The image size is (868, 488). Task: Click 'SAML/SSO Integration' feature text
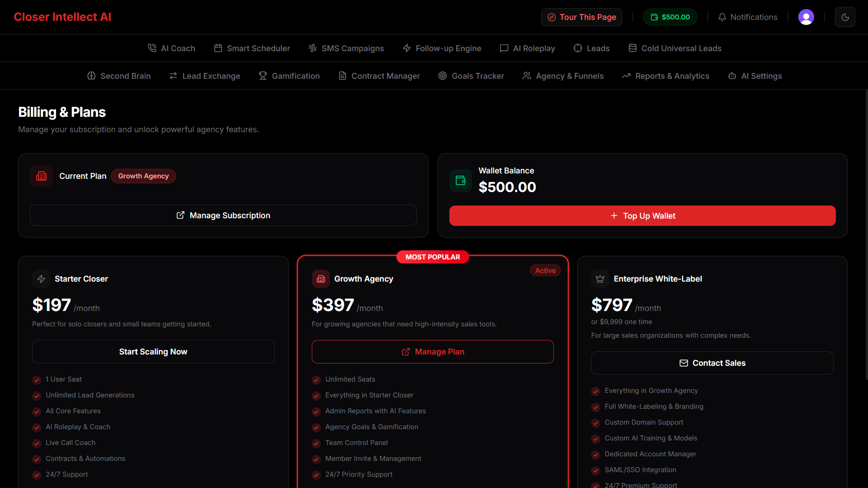[x=640, y=470]
